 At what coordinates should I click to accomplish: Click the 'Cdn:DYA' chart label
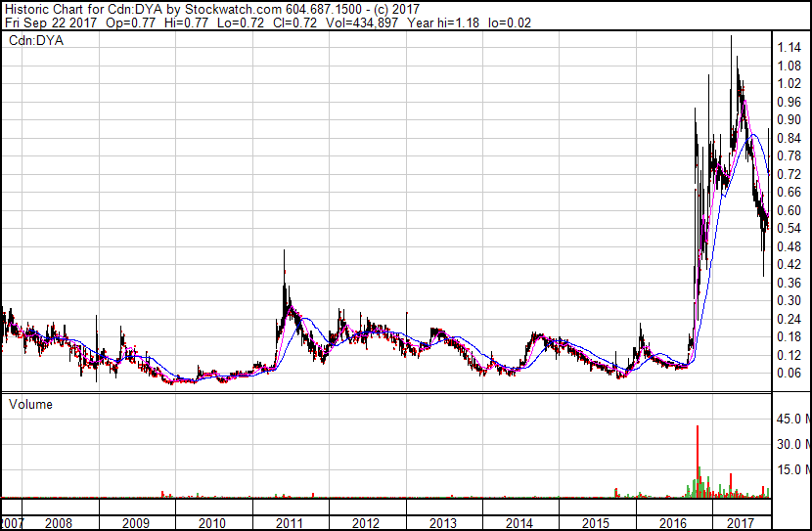pyautogui.click(x=36, y=40)
